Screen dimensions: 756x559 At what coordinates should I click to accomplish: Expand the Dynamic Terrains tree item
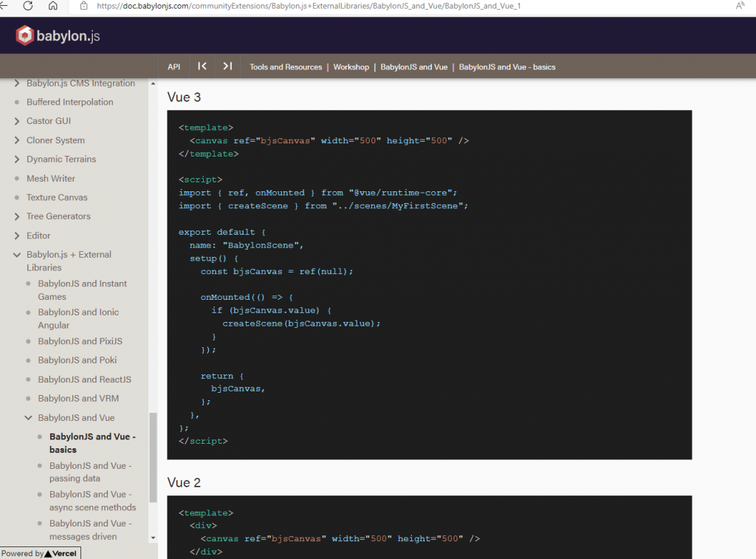18,160
